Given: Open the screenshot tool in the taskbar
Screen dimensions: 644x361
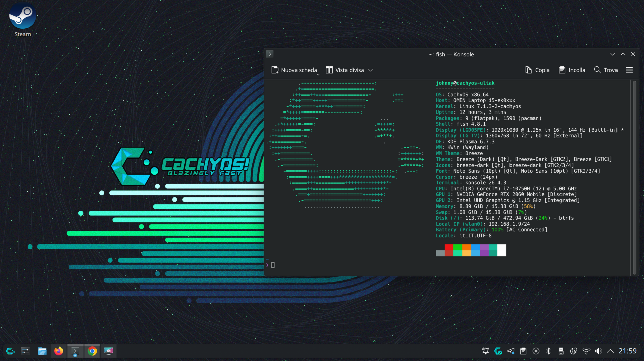Looking at the screenshot, I should (x=109, y=351).
